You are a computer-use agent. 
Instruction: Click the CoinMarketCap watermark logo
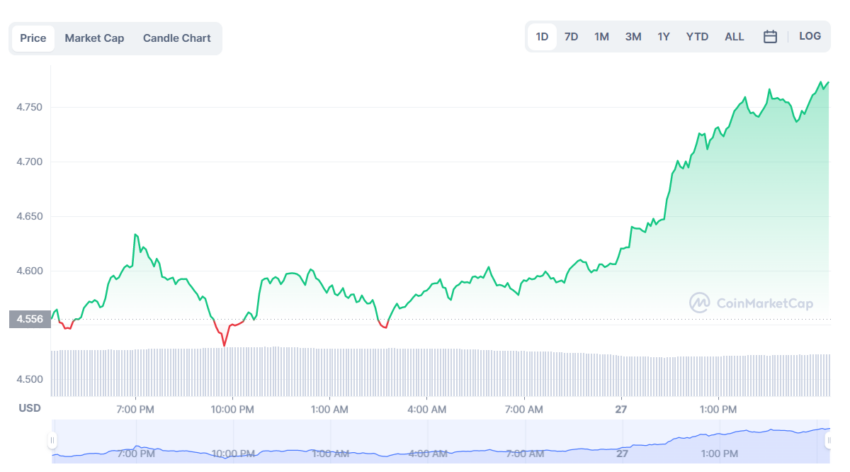pos(751,303)
